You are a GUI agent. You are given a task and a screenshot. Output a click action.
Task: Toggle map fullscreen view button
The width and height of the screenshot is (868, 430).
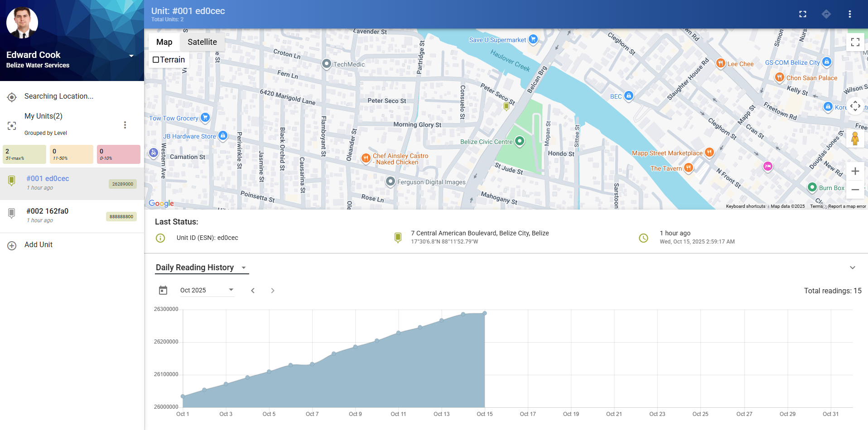click(x=855, y=42)
